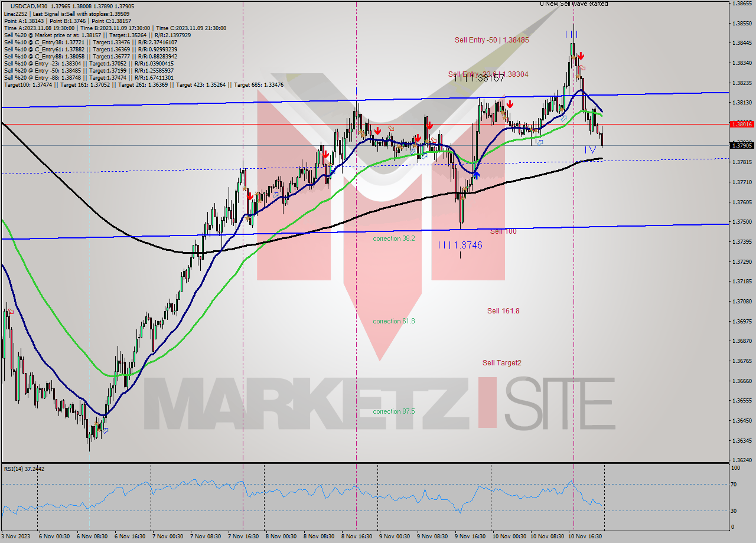The image size is (756, 543).
Task: Select the 'Sell 161.8' level label
Action: tap(503, 310)
